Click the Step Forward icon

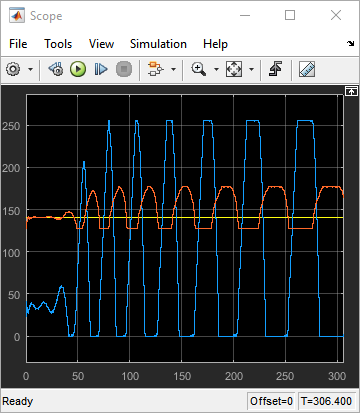click(x=101, y=69)
